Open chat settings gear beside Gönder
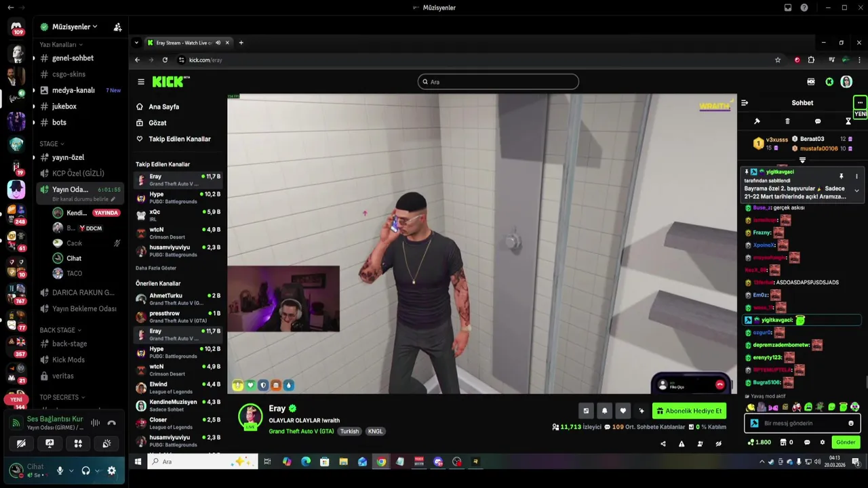Screen dimensions: 868x488 (x=823, y=443)
